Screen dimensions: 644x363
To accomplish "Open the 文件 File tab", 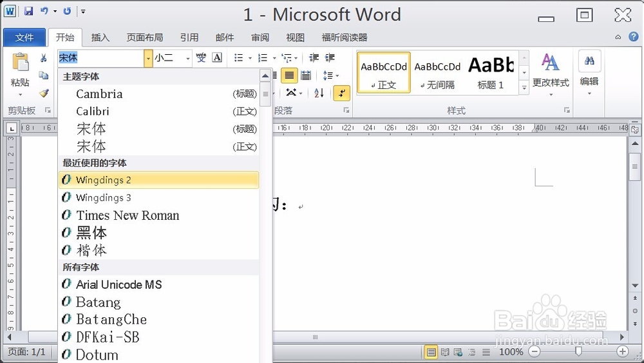I will [24, 37].
